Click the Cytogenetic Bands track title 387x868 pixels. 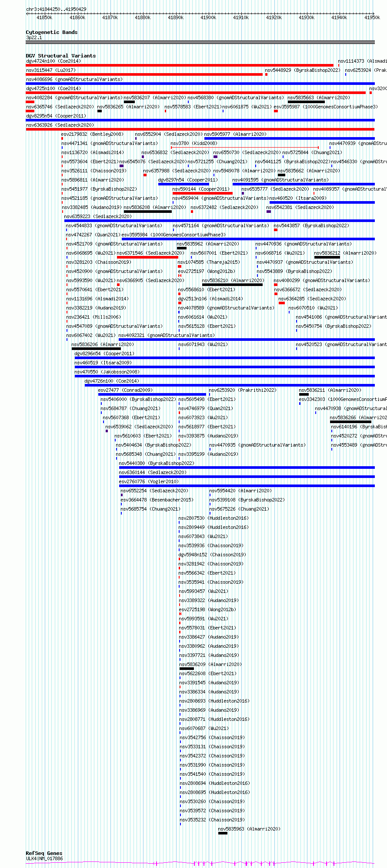click(51, 32)
